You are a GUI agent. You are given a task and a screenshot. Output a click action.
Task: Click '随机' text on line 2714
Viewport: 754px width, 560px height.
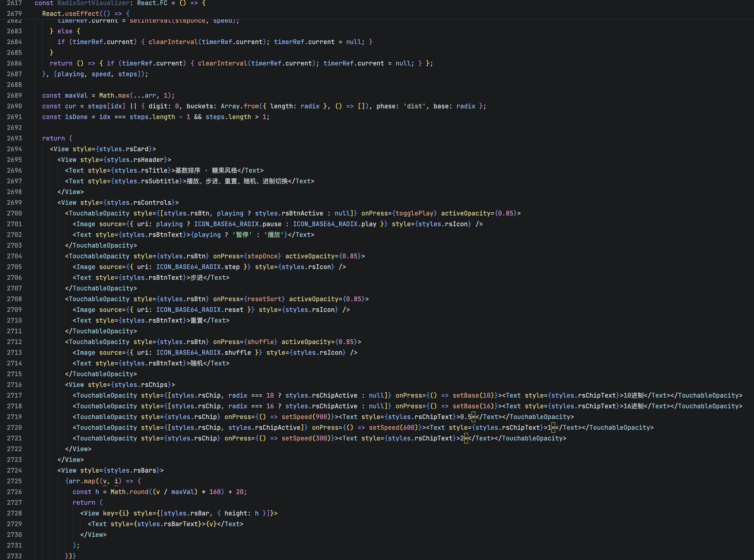pyautogui.click(x=197, y=363)
